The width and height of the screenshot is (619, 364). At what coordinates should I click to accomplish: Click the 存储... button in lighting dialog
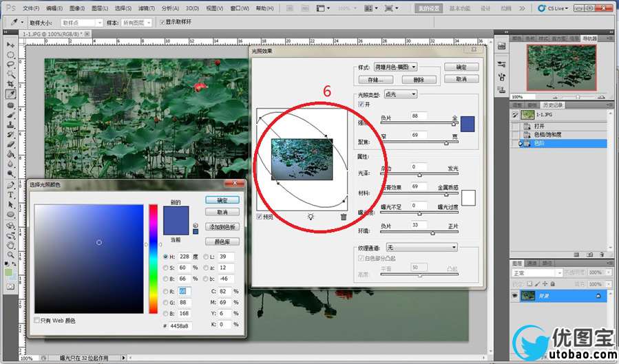pos(375,80)
